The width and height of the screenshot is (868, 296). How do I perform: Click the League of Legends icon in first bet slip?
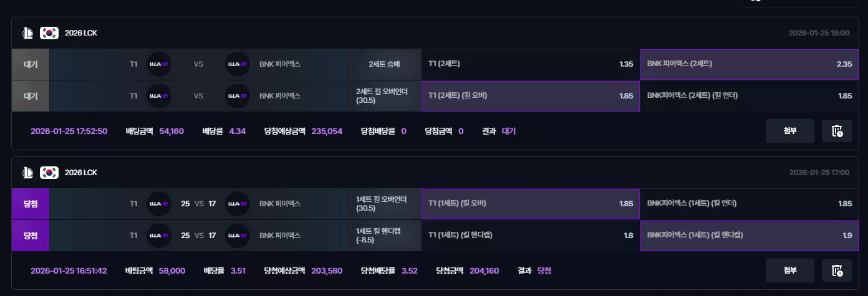[x=27, y=33]
